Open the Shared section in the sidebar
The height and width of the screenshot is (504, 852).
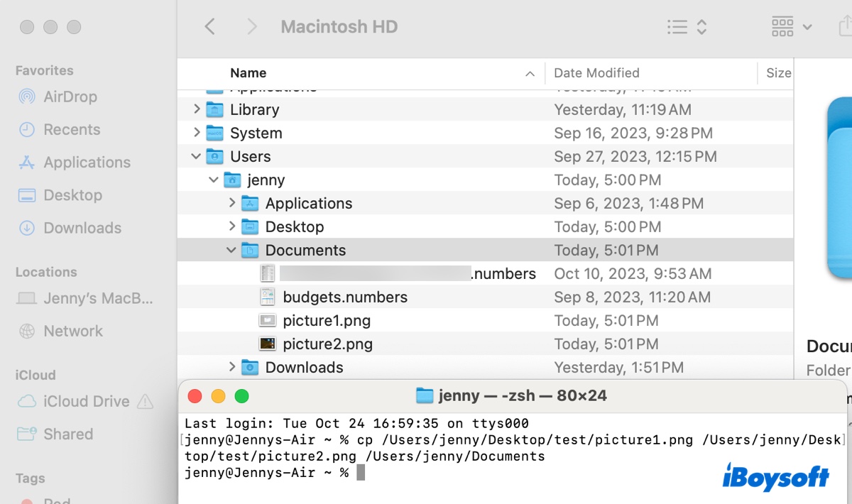65,434
